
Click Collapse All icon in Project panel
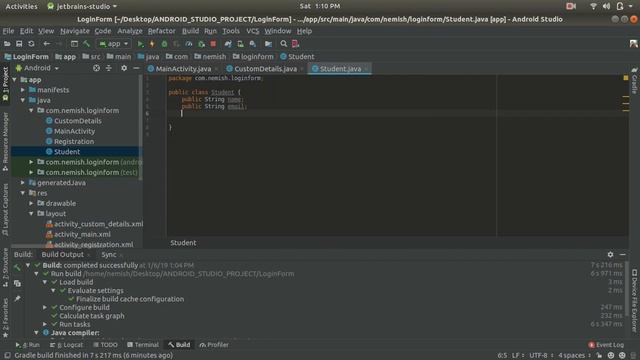pos(109,68)
